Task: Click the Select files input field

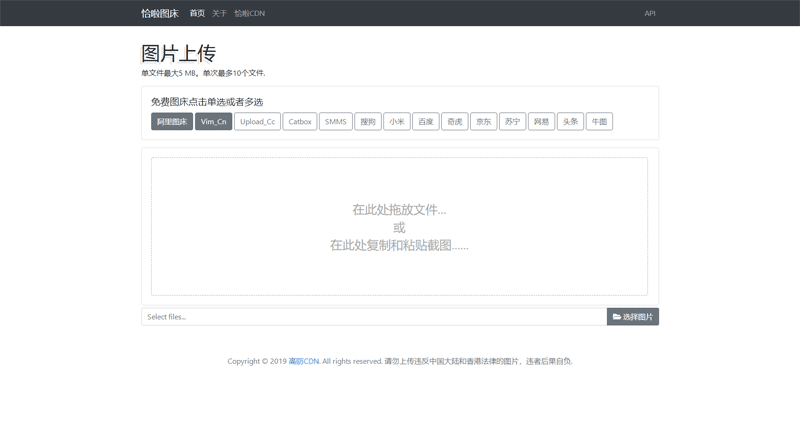Action: pyautogui.click(x=374, y=316)
